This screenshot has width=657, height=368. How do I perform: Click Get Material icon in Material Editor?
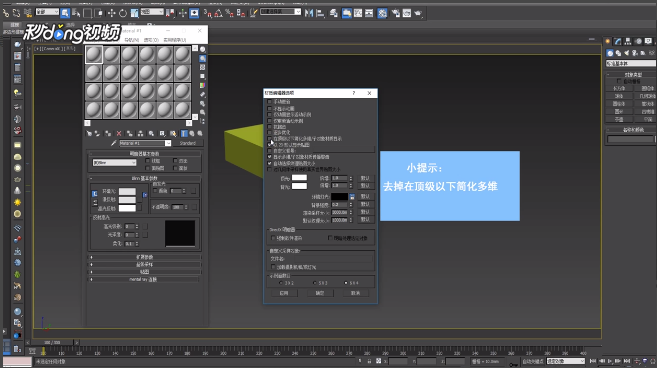click(x=89, y=133)
